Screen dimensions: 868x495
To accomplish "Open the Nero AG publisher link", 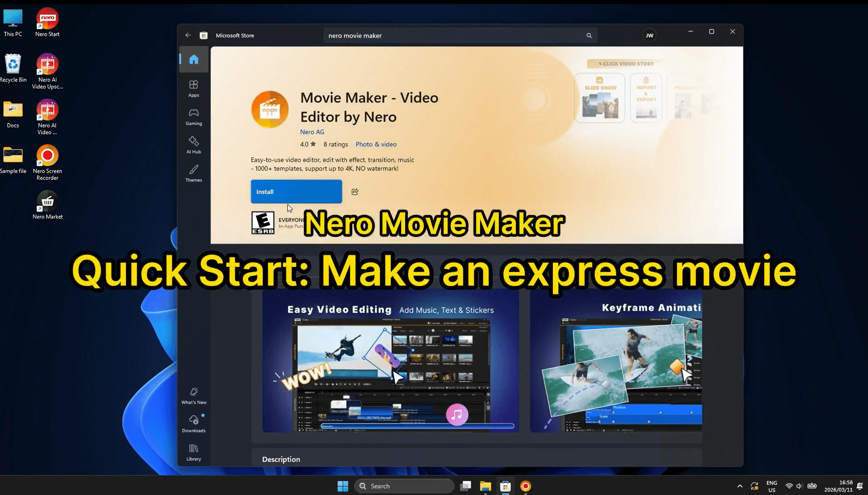I will (312, 132).
